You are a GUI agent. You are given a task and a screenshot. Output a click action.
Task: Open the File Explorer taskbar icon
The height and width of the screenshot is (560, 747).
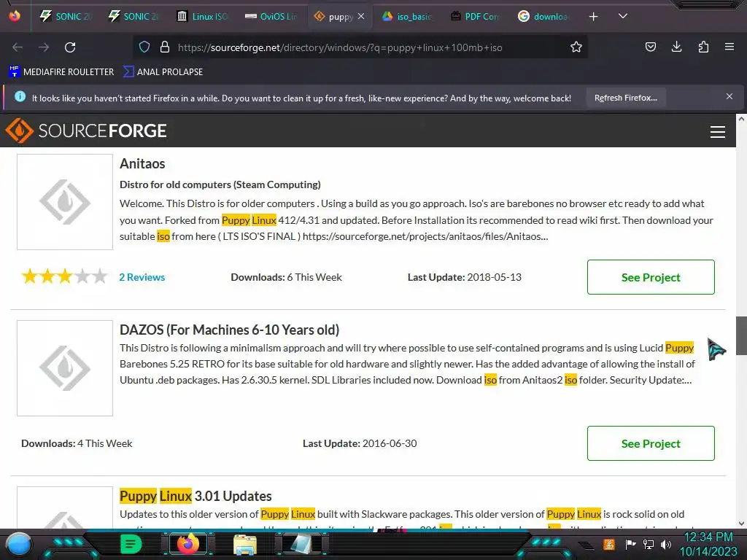coord(245,545)
